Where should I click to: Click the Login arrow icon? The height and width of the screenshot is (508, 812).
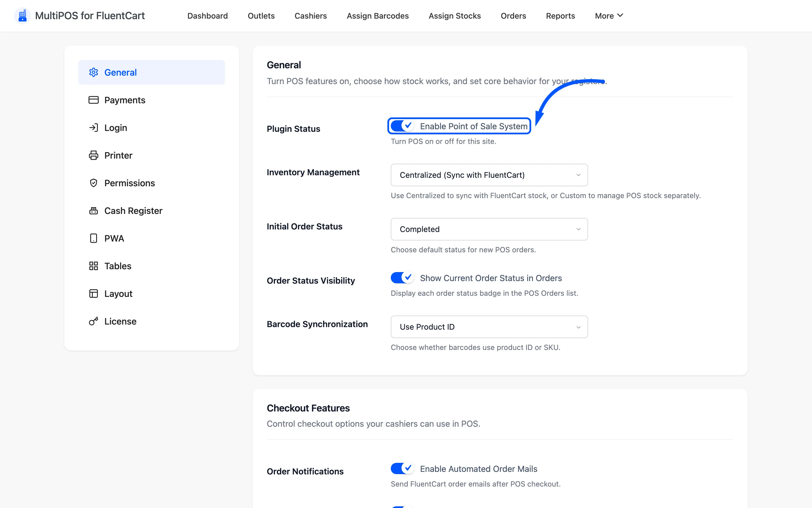click(93, 128)
